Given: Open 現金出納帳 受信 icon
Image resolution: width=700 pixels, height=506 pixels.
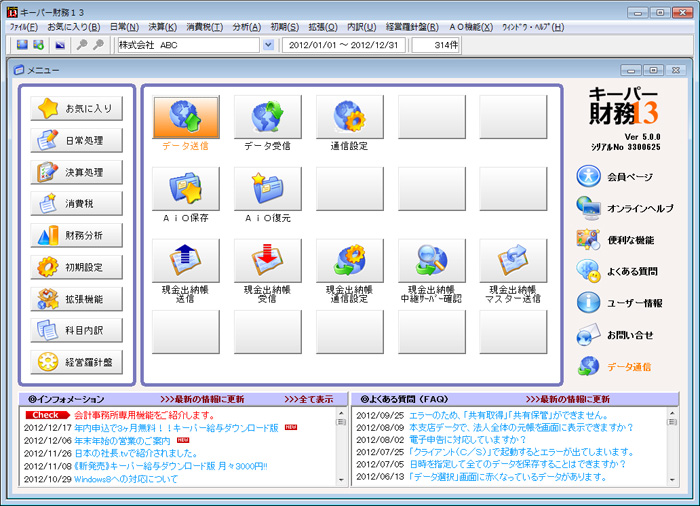Looking at the screenshot, I should 268,261.
